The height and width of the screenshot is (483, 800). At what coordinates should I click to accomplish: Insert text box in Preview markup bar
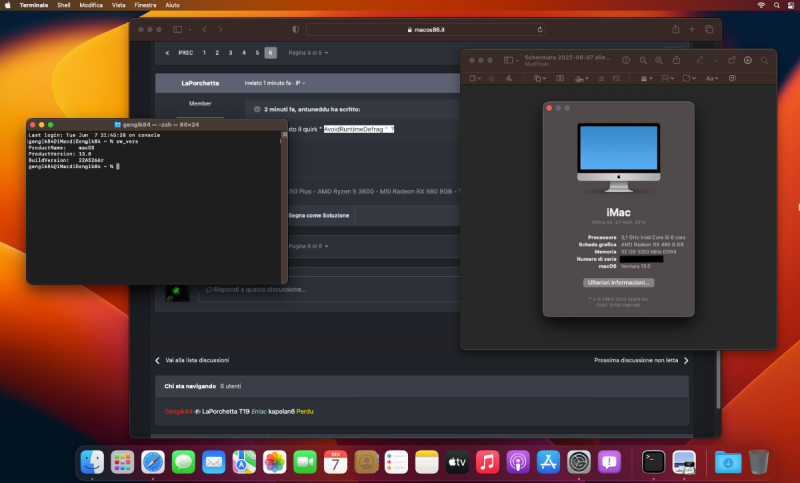tap(560, 79)
